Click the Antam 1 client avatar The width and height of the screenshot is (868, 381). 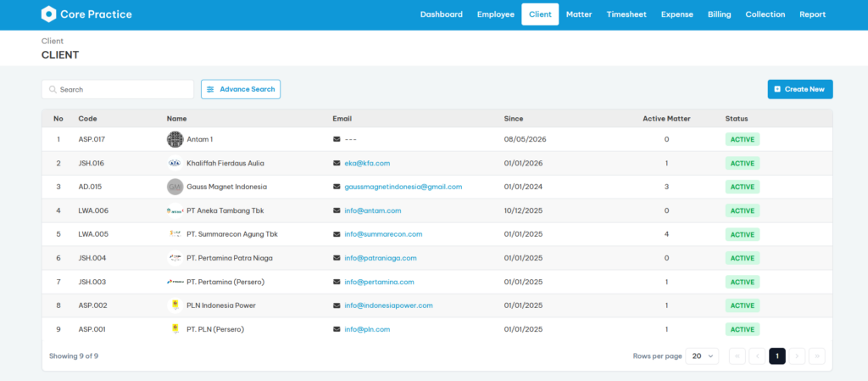pyautogui.click(x=175, y=139)
